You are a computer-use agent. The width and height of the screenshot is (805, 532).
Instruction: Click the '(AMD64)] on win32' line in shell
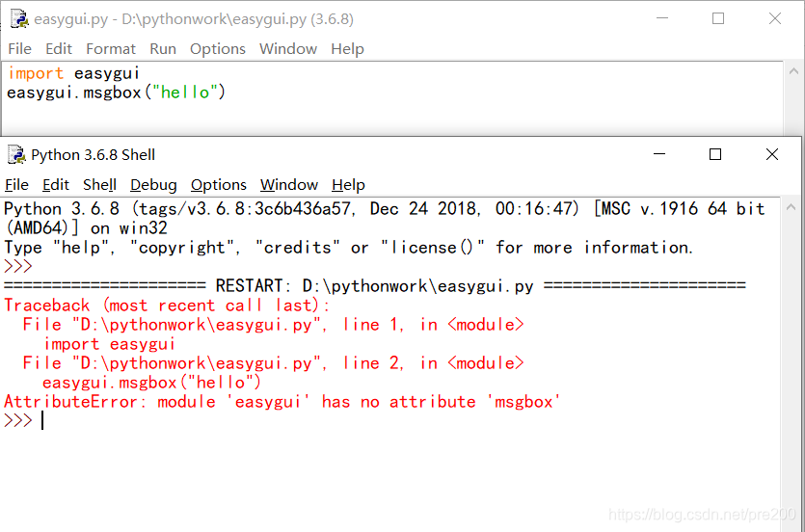coord(86,227)
